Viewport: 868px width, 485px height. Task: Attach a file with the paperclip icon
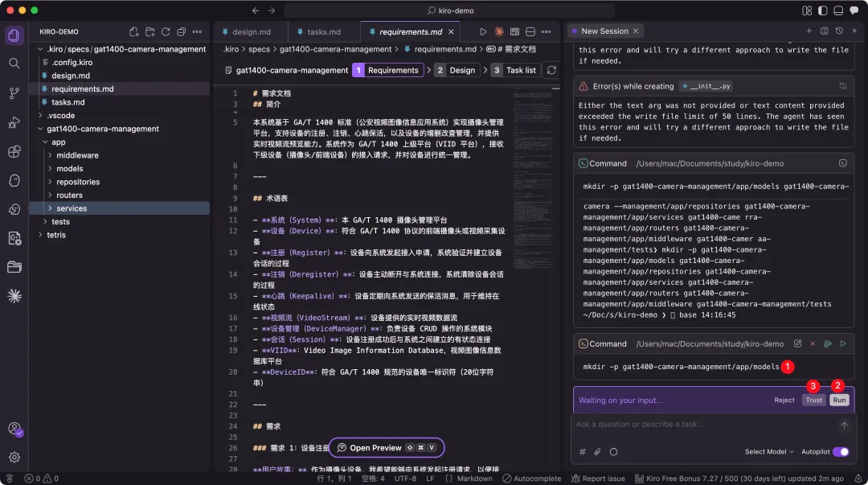pyautogui.click(x=597, y=452)
